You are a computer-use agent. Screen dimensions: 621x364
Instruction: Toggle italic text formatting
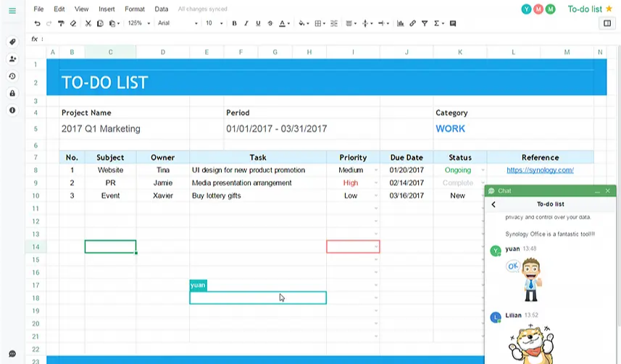click(246, 23)
